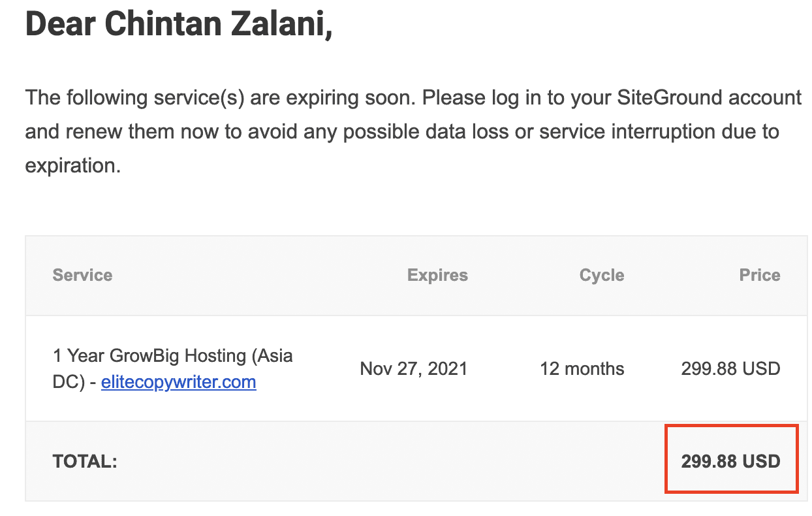Select the Cycle column header
The height and width of the screenshot is (516, 812).
click(602, 275)
